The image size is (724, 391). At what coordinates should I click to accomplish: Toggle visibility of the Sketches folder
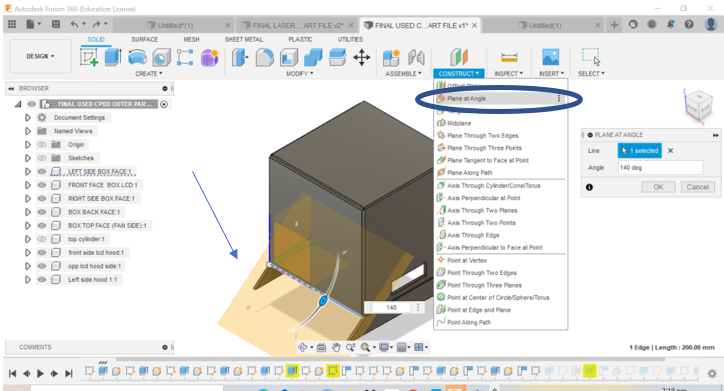42,158
